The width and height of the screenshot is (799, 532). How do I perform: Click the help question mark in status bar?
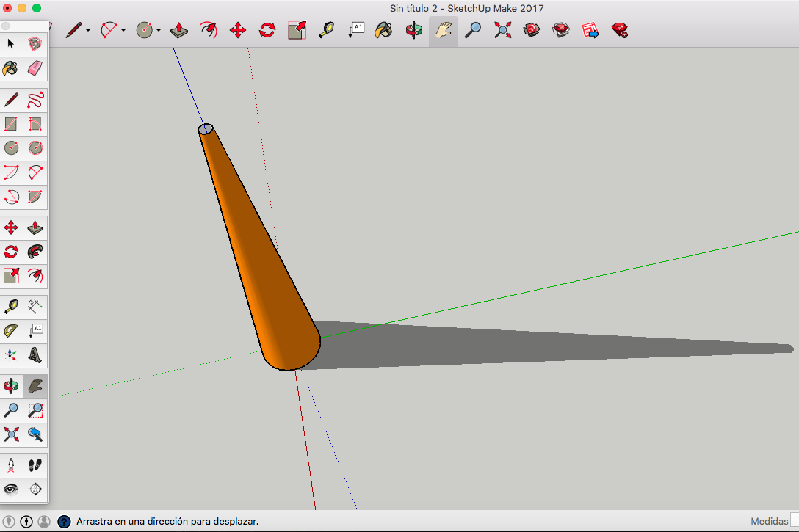pos(64,521)
